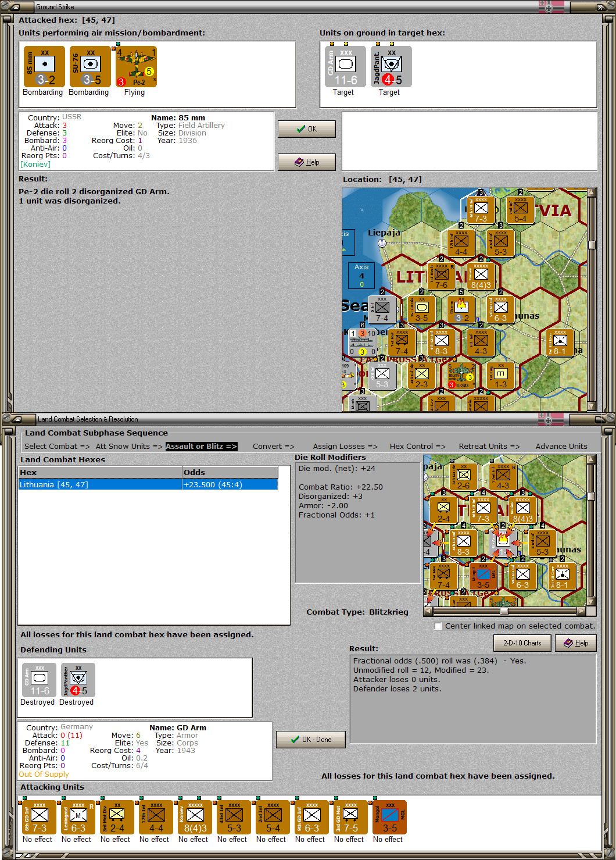Click the 1-3 unit on Ground Strike map
The image size is (616, 860).
(500, 376)
